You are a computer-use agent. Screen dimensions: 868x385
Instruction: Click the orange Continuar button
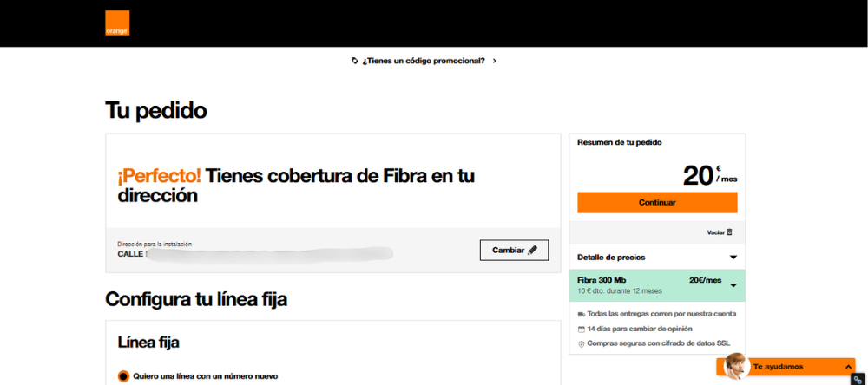657,202
